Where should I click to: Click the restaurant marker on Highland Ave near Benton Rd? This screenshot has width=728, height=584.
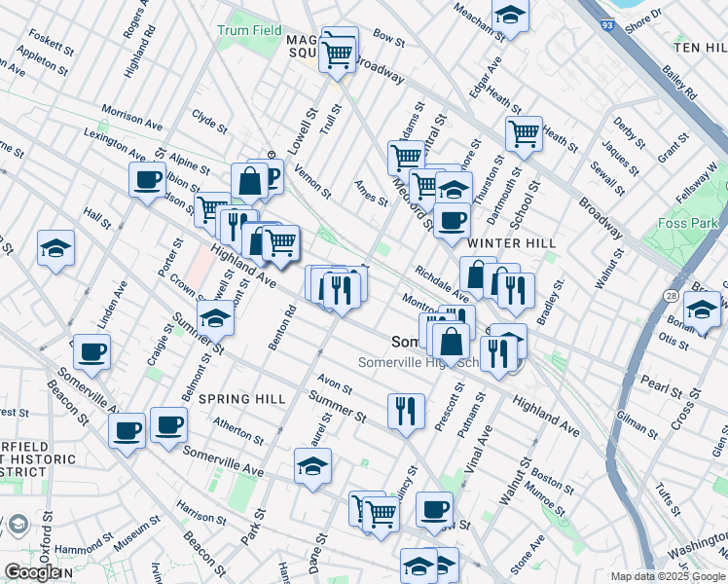coord(341,289)
